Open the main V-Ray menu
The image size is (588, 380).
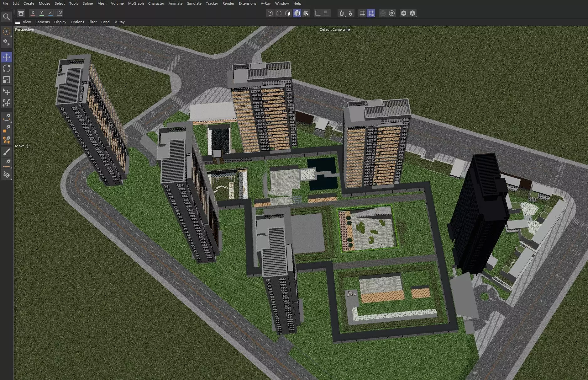click(x=265, y=3)
